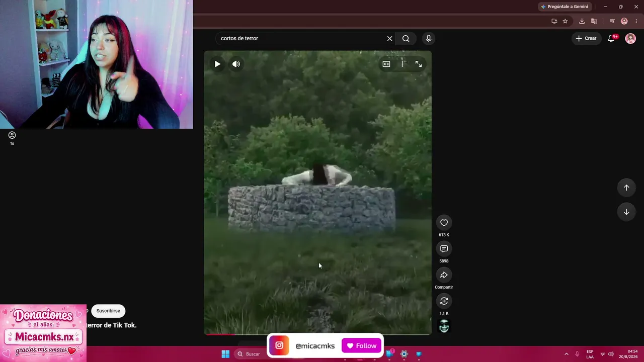Open Pregúntale a Gemini

click(564, 7)
